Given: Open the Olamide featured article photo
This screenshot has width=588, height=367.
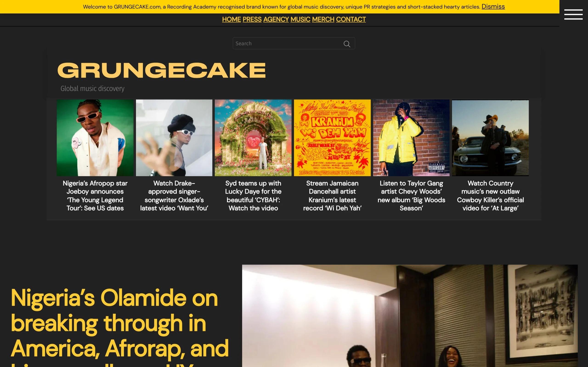Looking at the screenshot, I should click(x=410, y=316).
